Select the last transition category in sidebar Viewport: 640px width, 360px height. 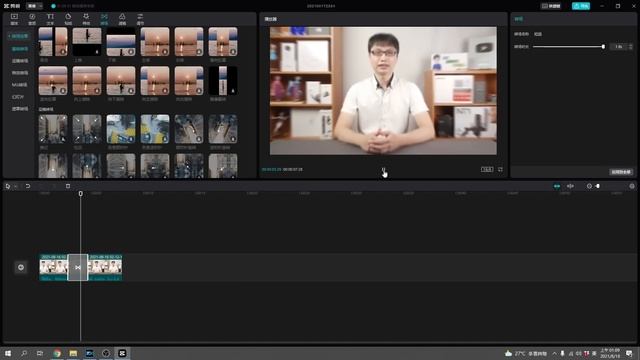(x=20, y=109)
